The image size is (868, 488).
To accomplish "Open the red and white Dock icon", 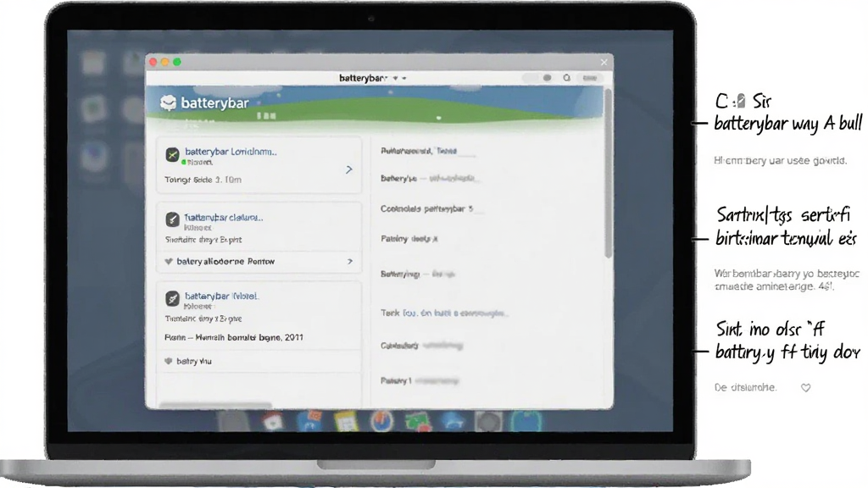I will 273,422.
